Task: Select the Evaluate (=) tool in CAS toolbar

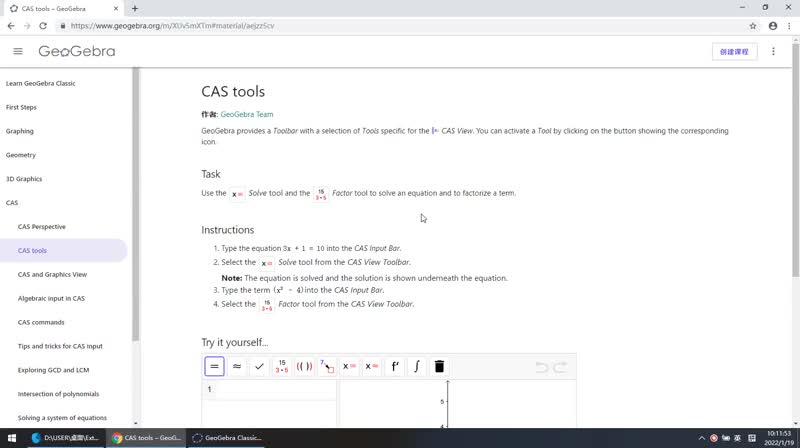Action: pos(214,366)
